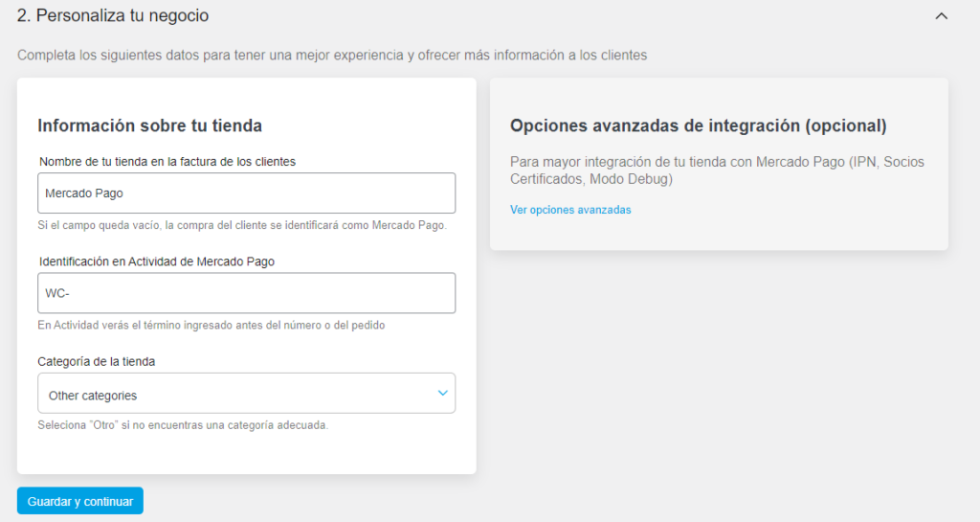Click the 'Para mayor integración de tu tienda' description
This screenshot has height=522, width=980.
[717, 170]
